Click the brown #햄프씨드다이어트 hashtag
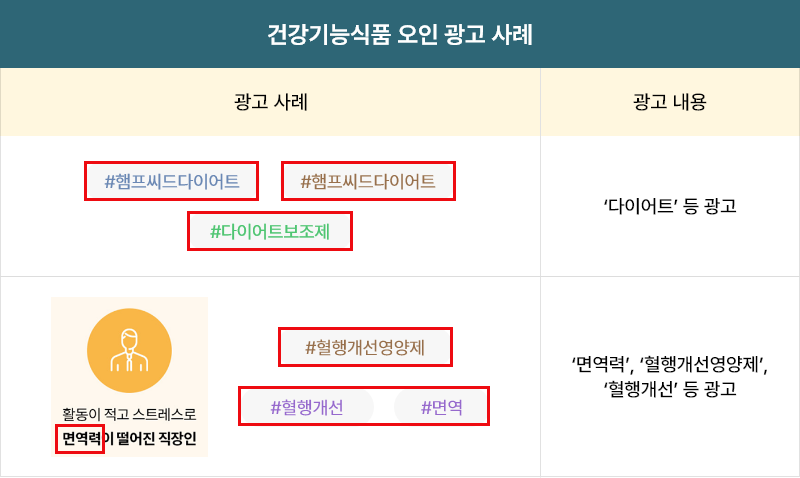Viewport: 800px width, 478px height. point(368,181)
